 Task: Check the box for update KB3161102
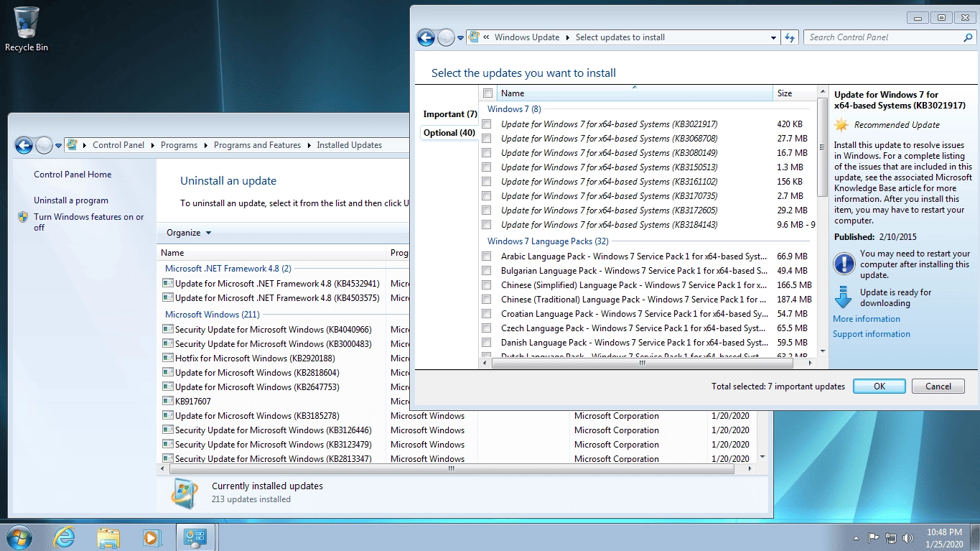487,182
